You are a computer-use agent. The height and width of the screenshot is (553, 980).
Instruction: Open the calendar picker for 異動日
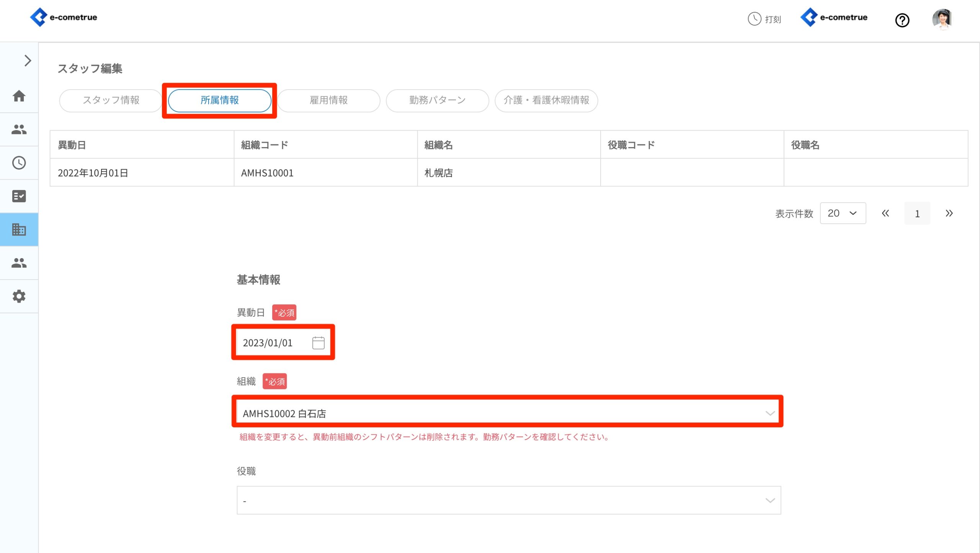(x=318, y=343)
